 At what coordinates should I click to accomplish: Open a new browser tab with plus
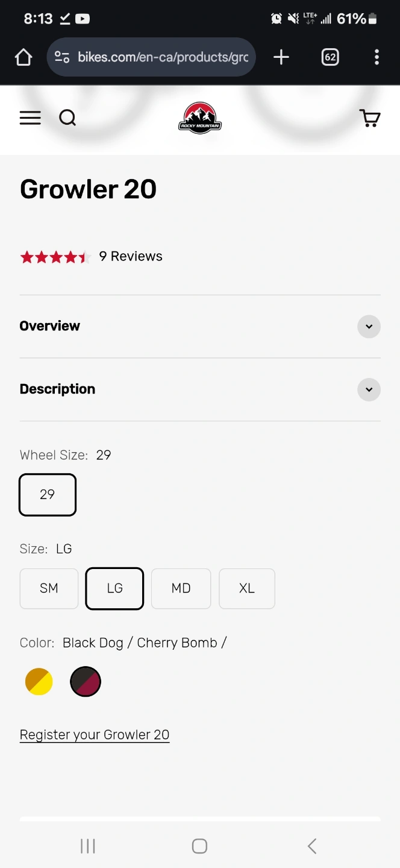point(281,57)
